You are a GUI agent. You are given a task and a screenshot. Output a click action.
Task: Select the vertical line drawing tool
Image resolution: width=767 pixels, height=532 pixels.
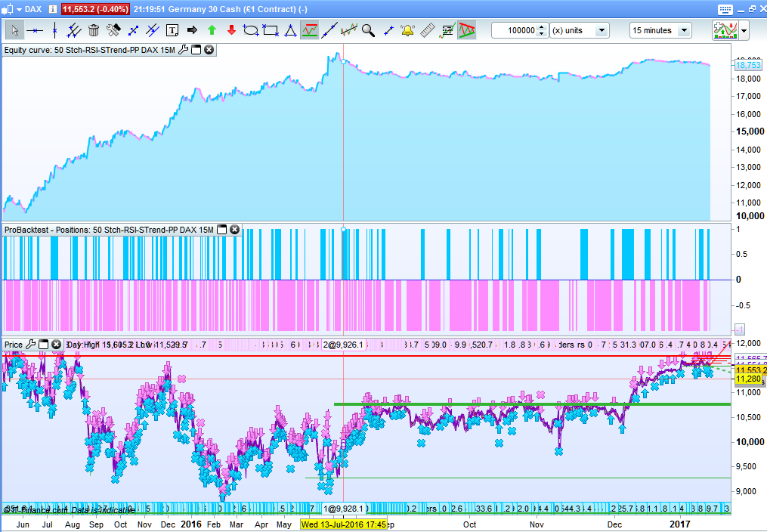[x=54, y=30]
